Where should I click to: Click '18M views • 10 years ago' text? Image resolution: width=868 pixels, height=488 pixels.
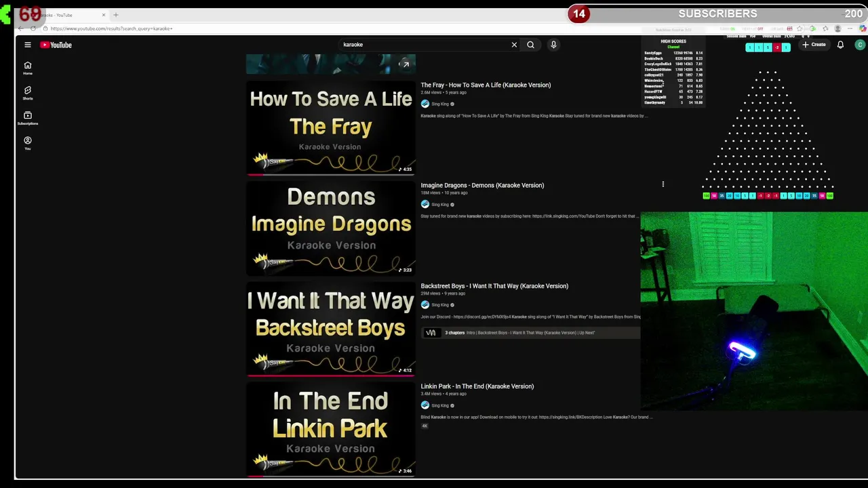(x=444, y=193)
